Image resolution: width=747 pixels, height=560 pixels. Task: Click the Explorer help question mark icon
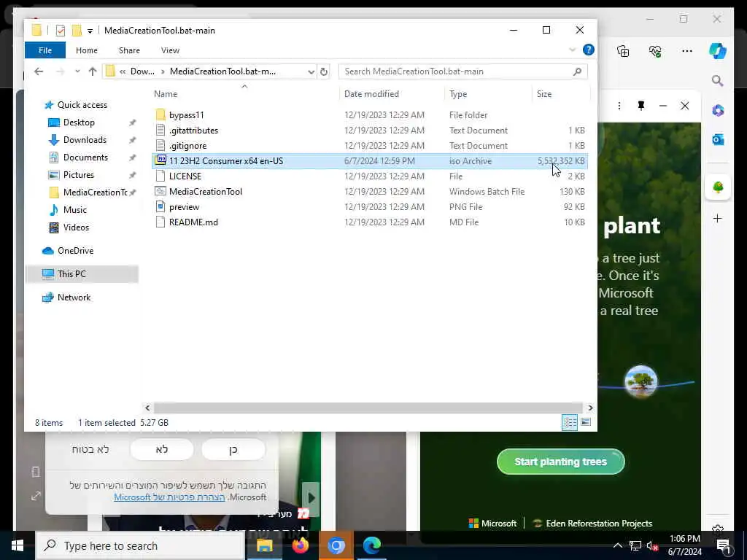(589, 50)
